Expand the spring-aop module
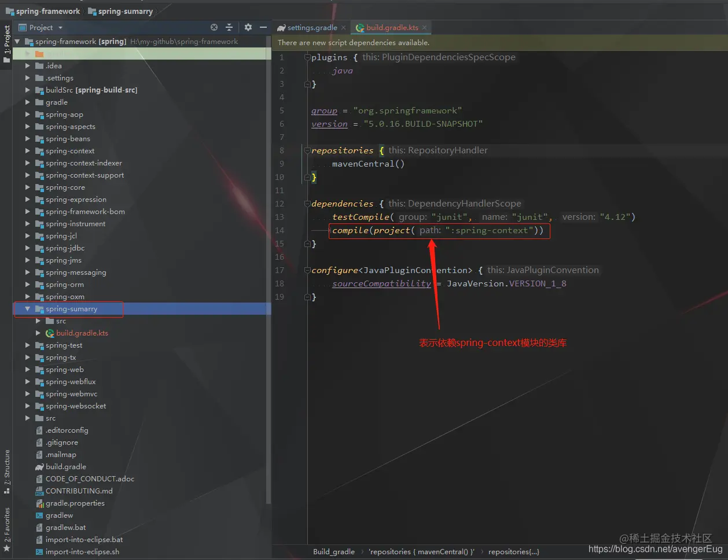Viewport: 728px width, 560px height. click(x=27, y=115)
